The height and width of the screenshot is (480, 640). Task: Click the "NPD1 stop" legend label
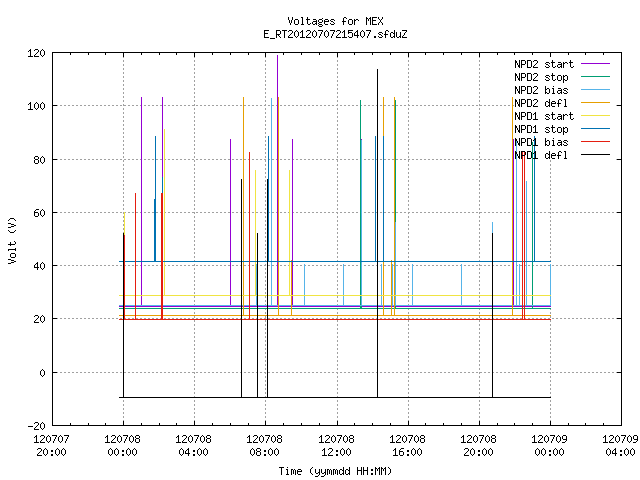point(541,129)
